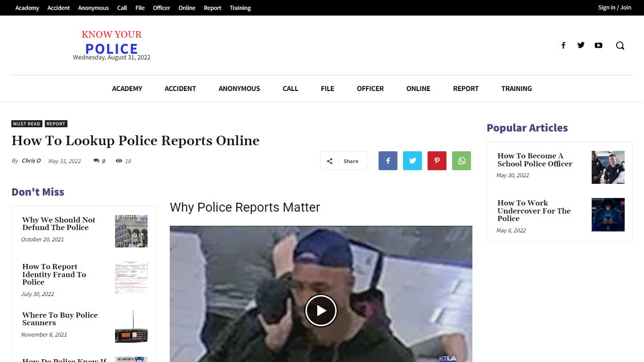This screenshot has width=644, height=362.
Task: Click the article title How To Lookup Police Reports Online
Action: (x=135, y=140)
